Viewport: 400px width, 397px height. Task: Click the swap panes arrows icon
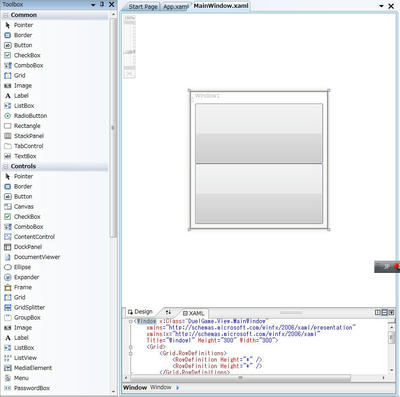[x=168, y=312]
